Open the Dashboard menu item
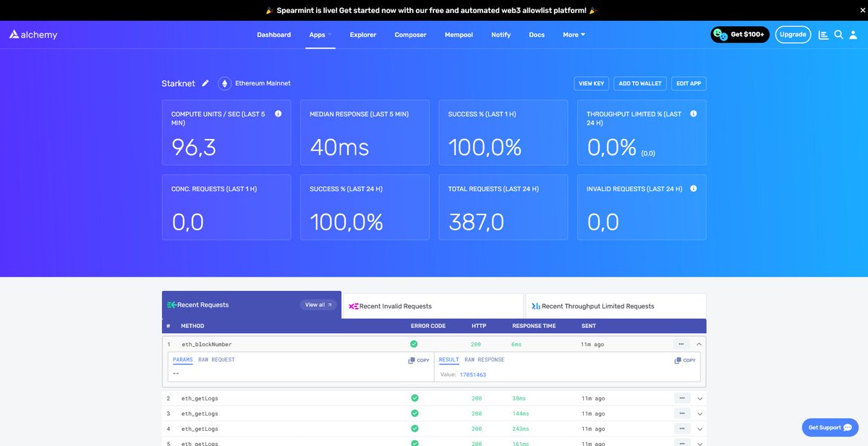868x446 pixels. pyautogui.click(x=274, y=35)
